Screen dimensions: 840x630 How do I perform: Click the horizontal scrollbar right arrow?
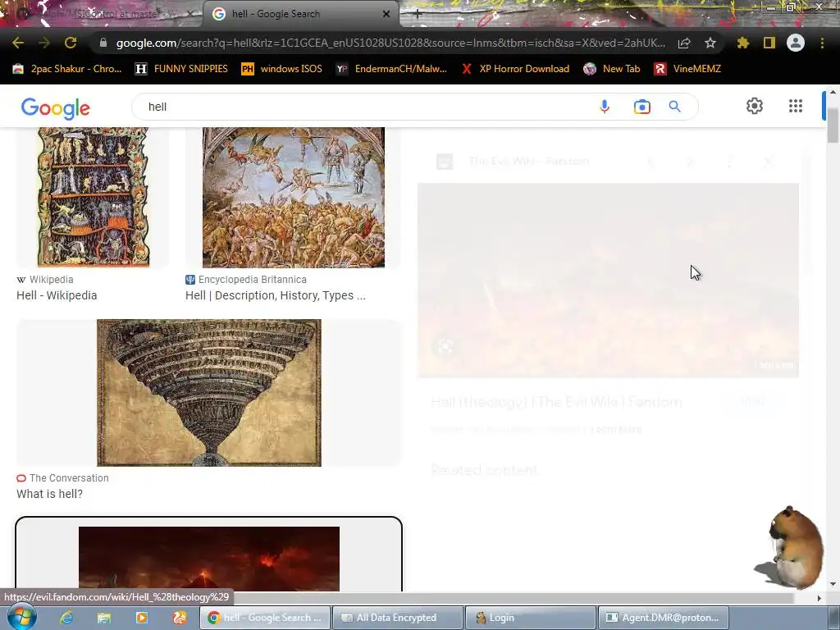tap(819, 598)
